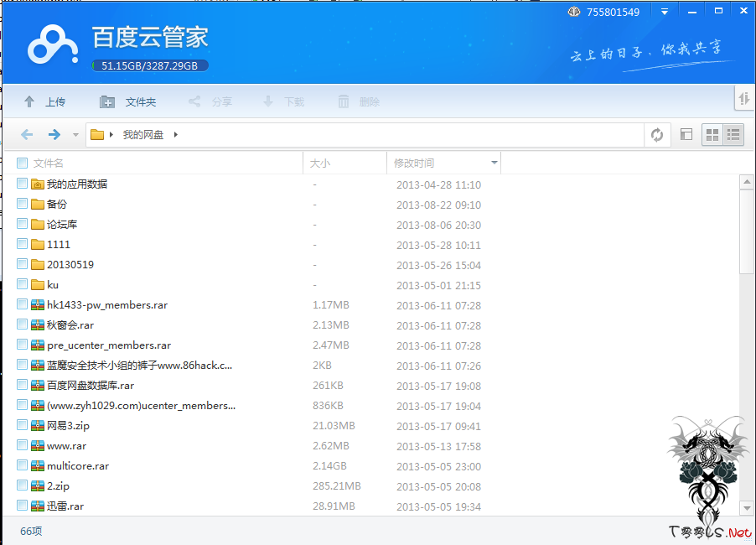The width and height of the screenshot is (756, 545).
Task: Click the Baidu Cloud logo icon
Action: tap(53, 44)
